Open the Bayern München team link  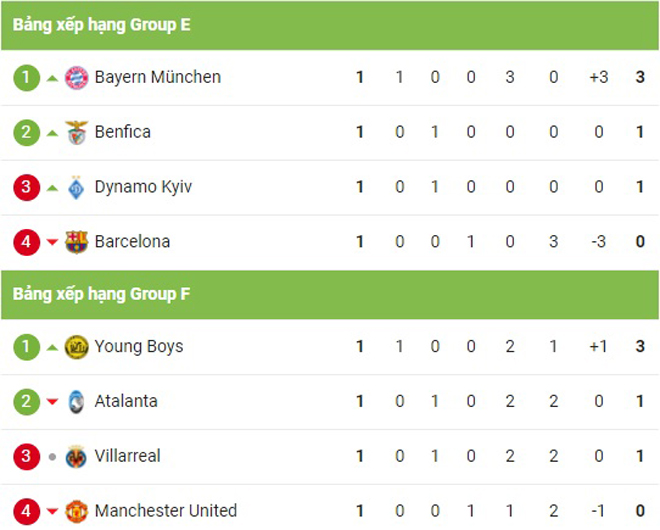coord(158,77)
